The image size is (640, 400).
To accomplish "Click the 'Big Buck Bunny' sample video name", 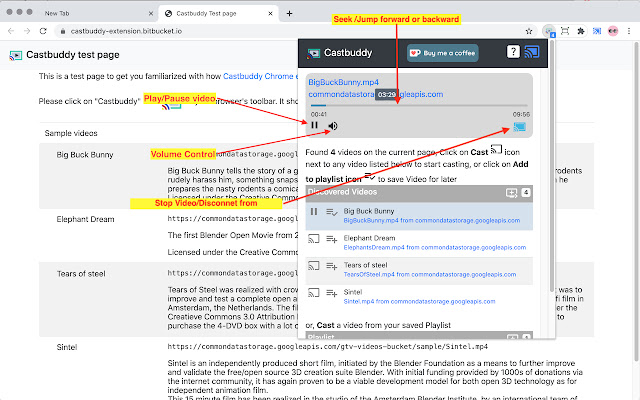I will tap(85, 155).
